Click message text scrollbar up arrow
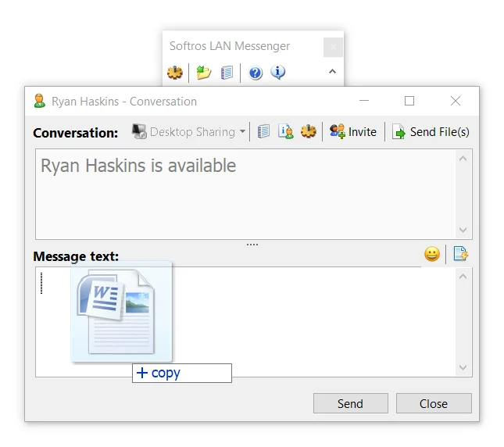 point(463,277)
